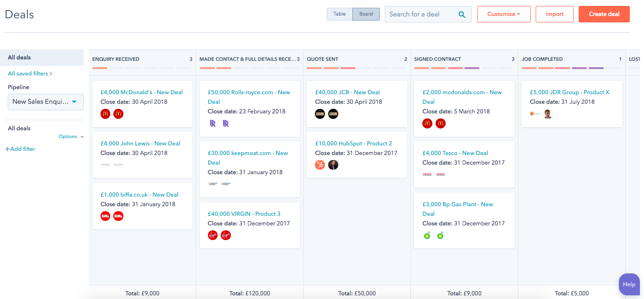Click the right JCB logo on the JCB card

333,114
